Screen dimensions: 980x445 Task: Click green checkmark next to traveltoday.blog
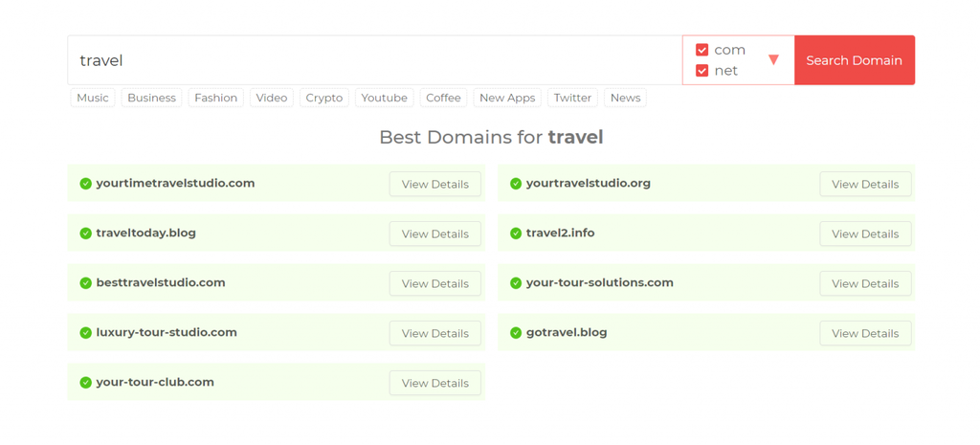(85, 234)
